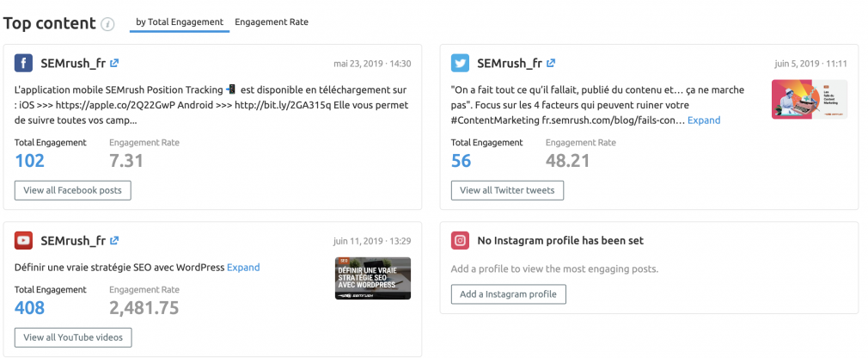The height and width of the screenshot is (358, 868).
Task: Expand the YouTube video description
Action: click(x=243, y=267)
